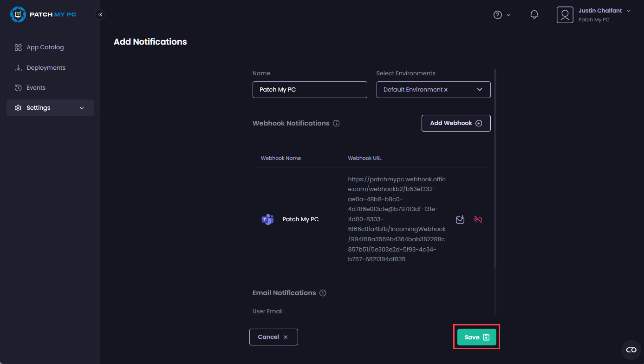Go to App Catalog
Image resolution: width=644 pixels, height=364 pixels.
(45, 47)
